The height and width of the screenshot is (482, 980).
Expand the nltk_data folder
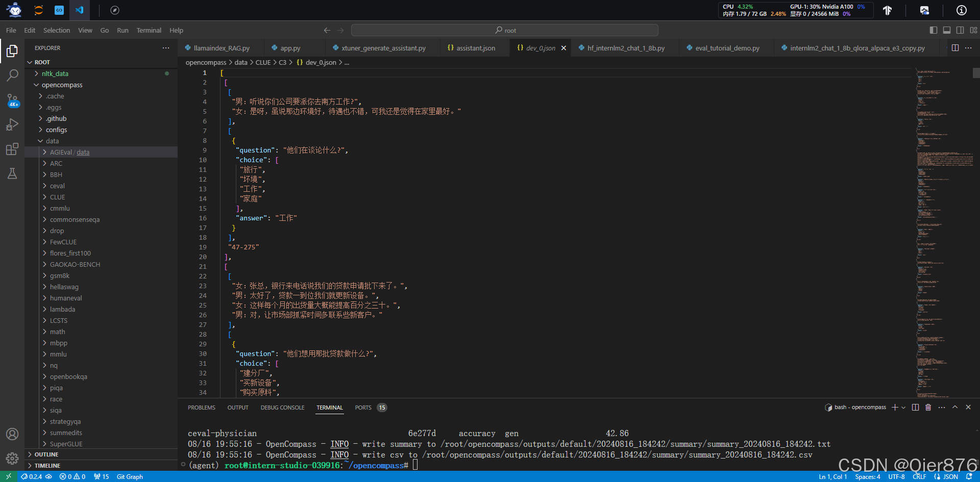[x=101, y=73]
